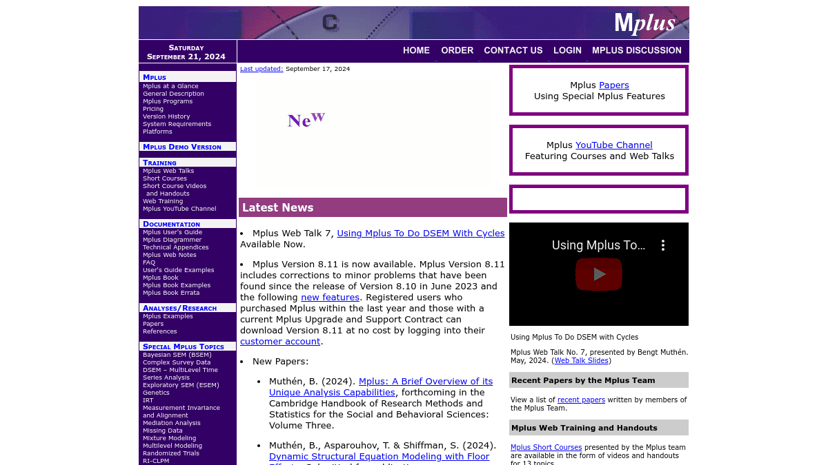
Task: Open the Genetics topic
Action: (156, 393)
